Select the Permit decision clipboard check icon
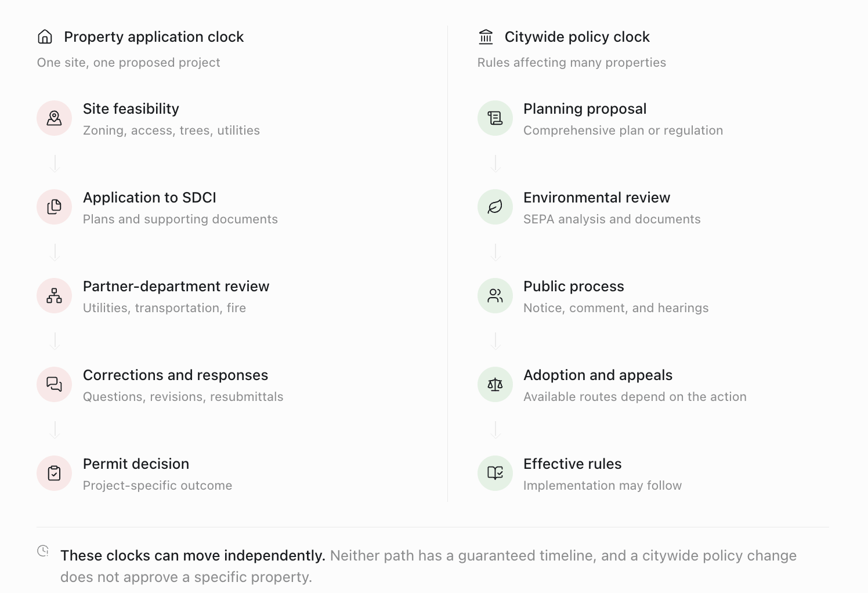 coord(54,473)
